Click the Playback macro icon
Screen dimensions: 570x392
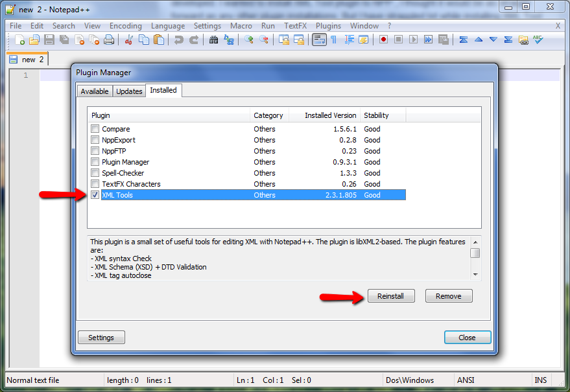[x=413, y=40]
